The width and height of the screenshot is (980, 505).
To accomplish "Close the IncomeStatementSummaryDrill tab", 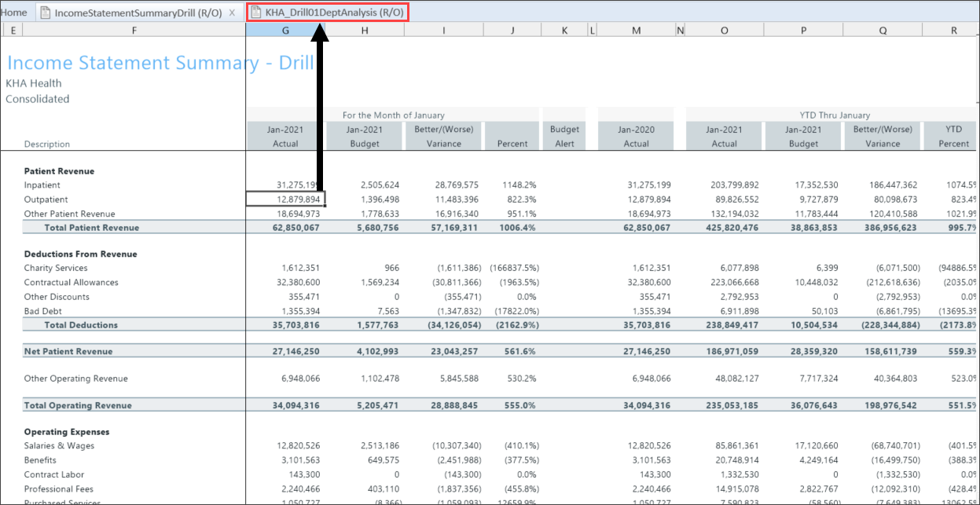I will (232, 13).
